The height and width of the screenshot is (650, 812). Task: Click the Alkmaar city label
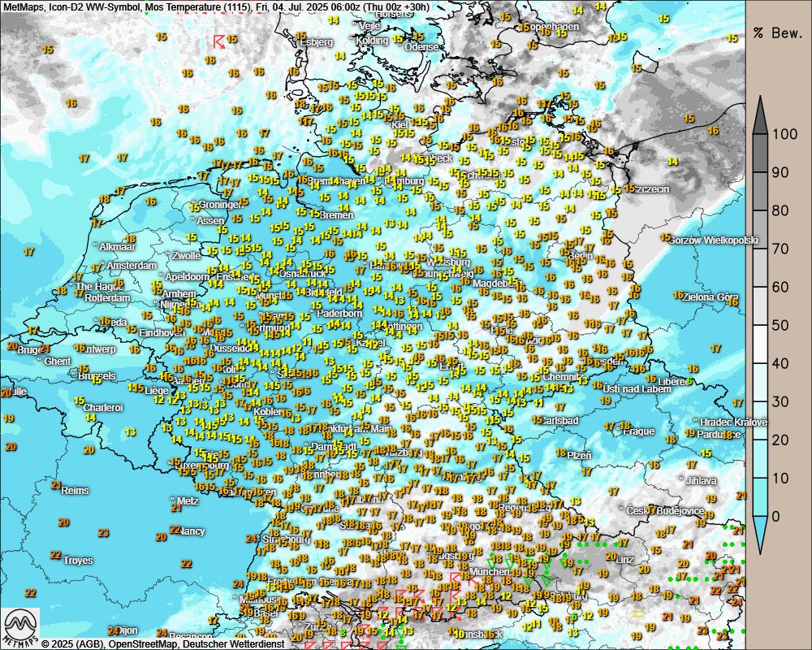pyautogui.click(x=117, y=246)
